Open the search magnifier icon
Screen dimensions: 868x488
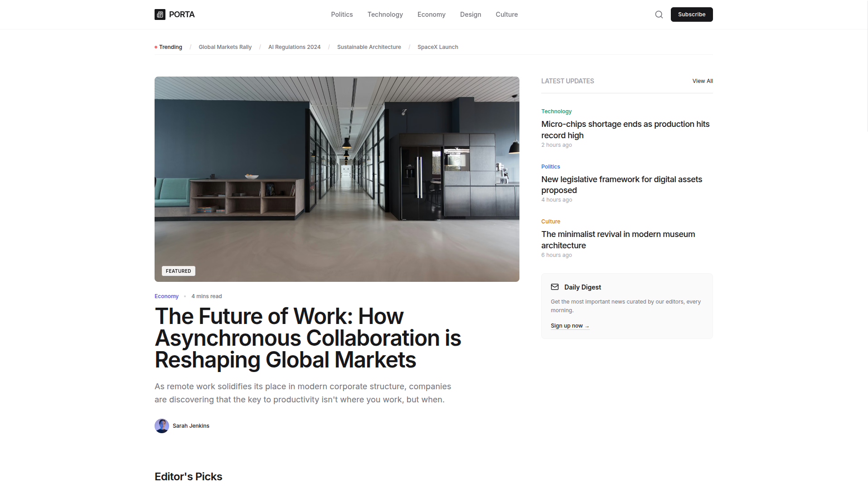pos(659,14)
